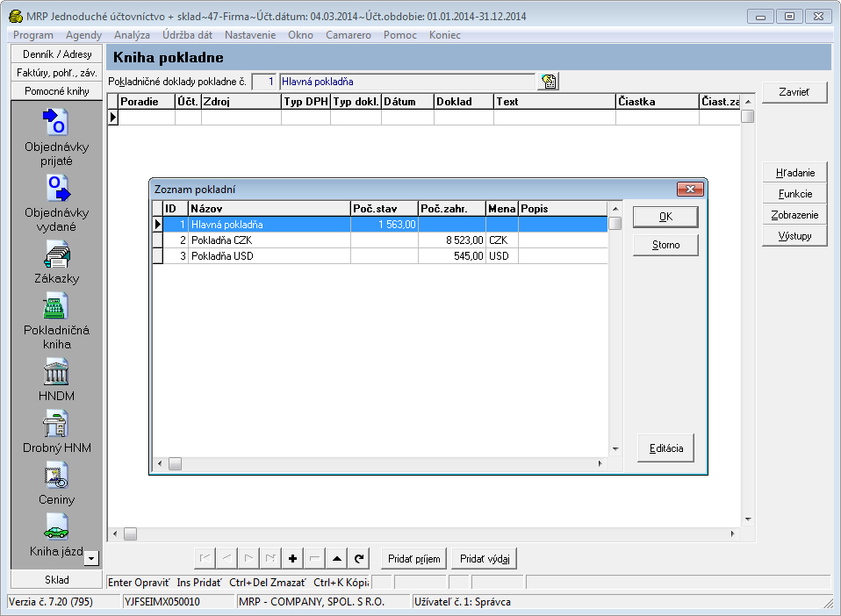Open Pokladničná kniha sidebar icon
The image size is (841, 616).
[x=56, y=306]
